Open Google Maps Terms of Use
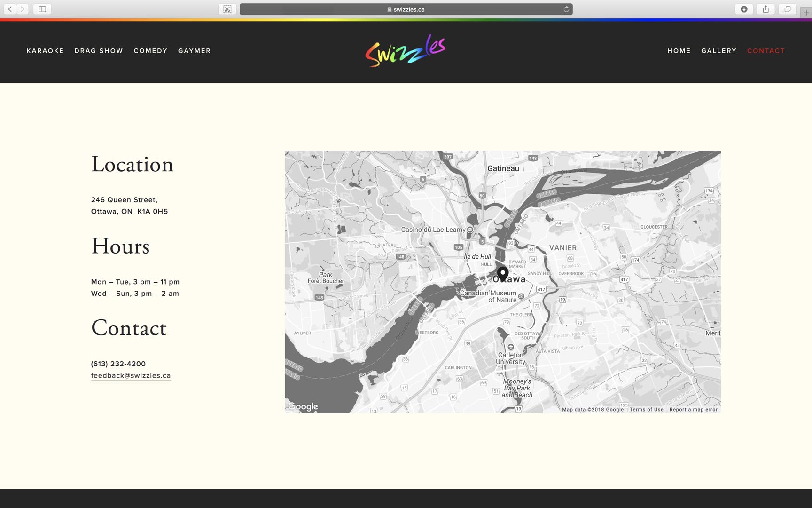 coord(648,409)
